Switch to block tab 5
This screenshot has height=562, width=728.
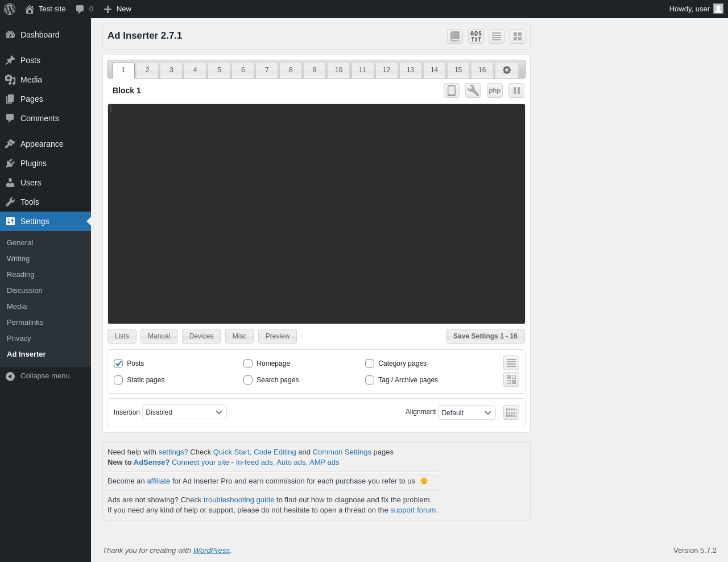(x=219, y=70)
